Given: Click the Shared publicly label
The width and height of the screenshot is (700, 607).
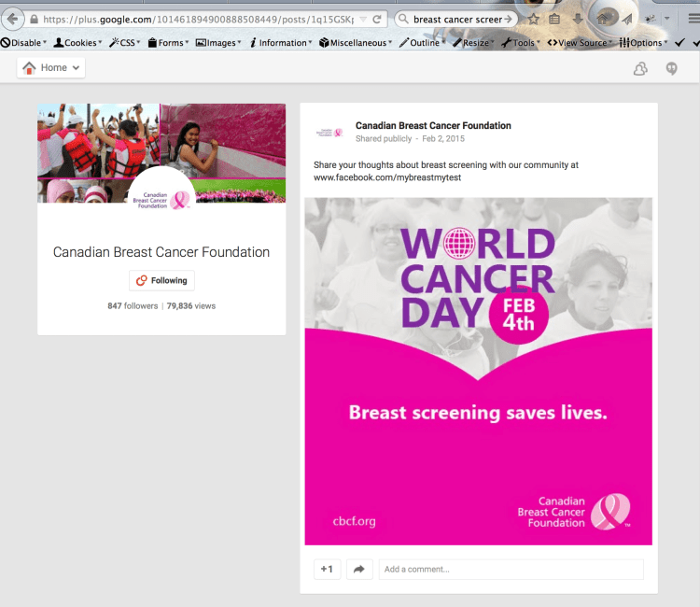Looking at the screenshot, I should pyautogui.click(x=384, y=138).
